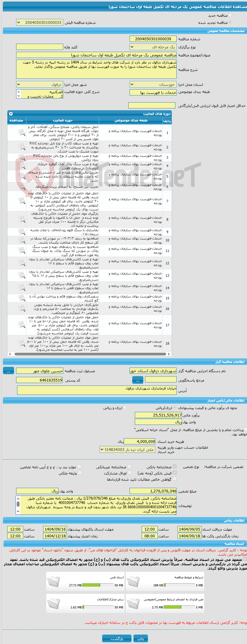Toggle وثیقه ملکی checkbox
The image size is (247, 644).
coord(80,473)
